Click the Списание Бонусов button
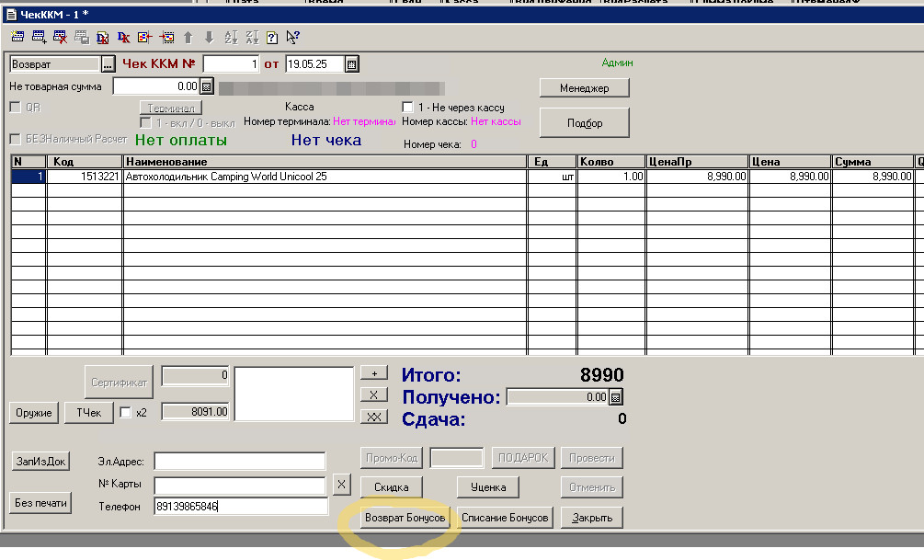Viewport: 924px width, 560px height. 505,518
